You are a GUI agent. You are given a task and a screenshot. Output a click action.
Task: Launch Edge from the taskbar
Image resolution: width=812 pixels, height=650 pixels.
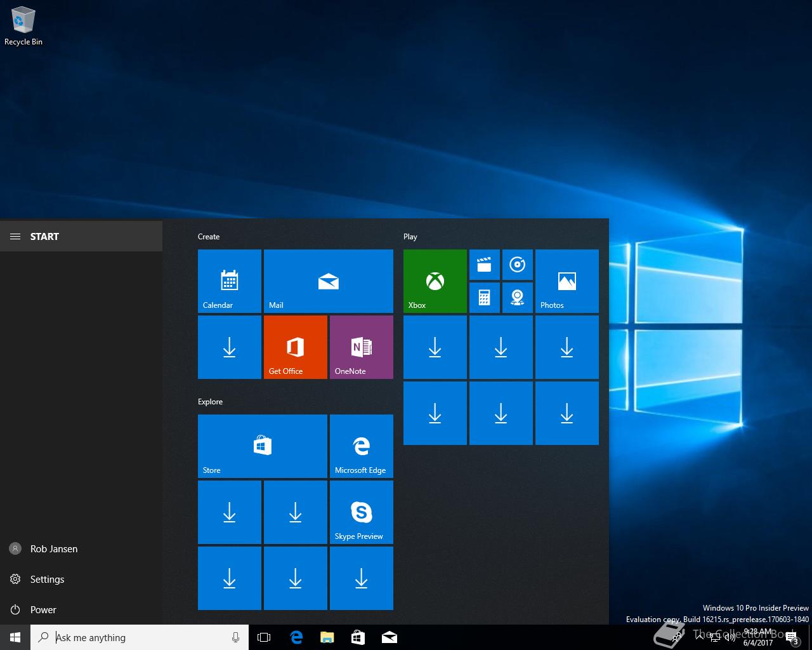(296, 637)
